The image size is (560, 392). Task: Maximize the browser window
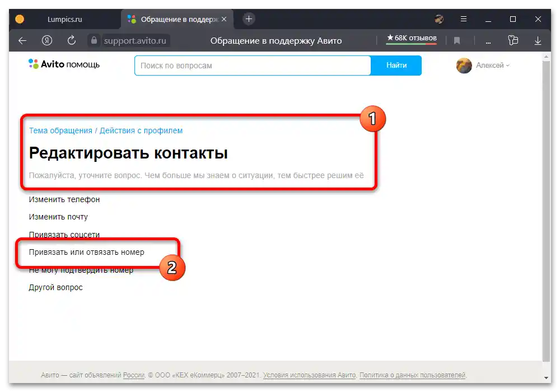click(x=513, y=19)
